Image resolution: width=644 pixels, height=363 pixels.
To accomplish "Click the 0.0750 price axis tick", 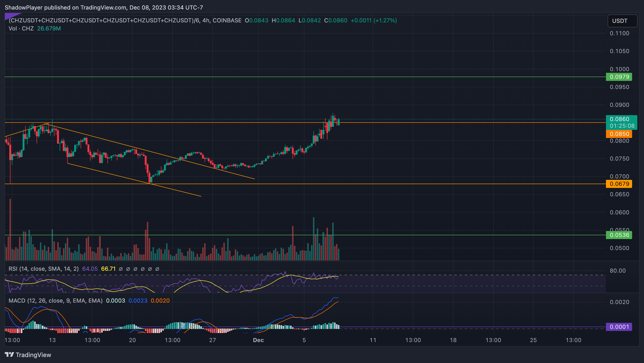I will tap(620, 159).
